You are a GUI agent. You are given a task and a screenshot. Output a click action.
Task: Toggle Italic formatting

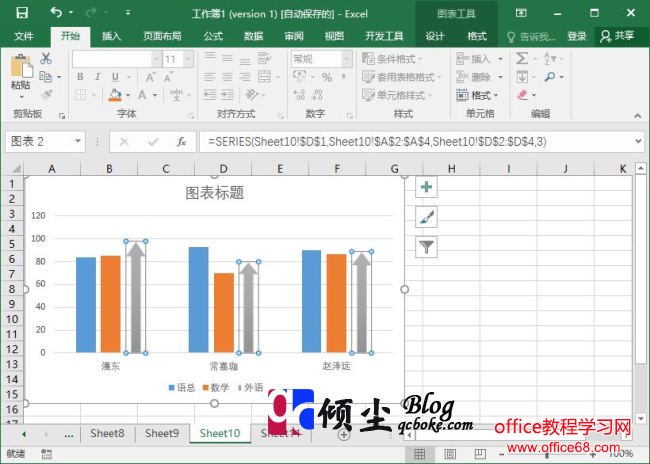[97, 77]
